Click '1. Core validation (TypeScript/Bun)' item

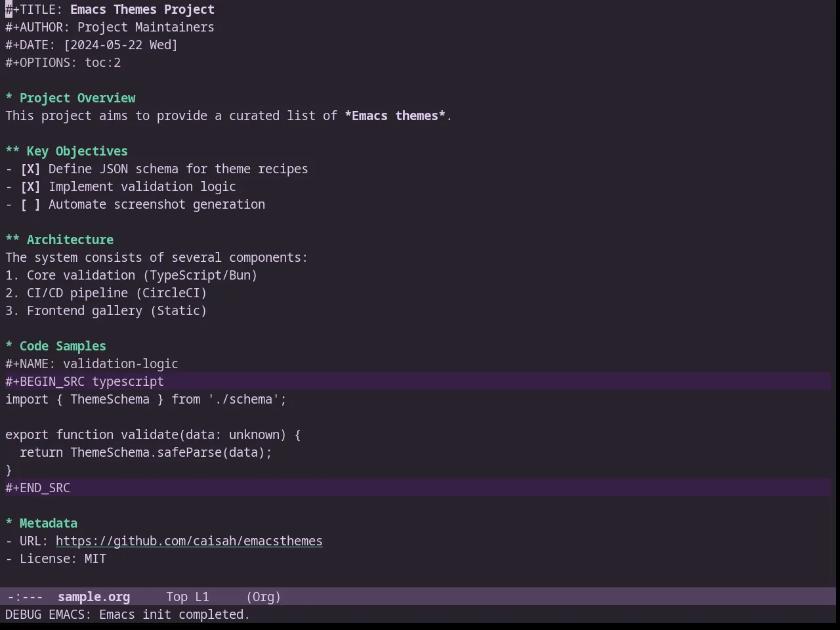pos(131,275)
